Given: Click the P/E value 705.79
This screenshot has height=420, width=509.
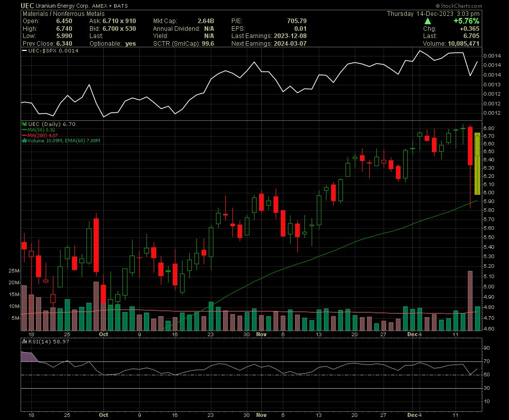Looking at the screenshot, I should (297, 21).
